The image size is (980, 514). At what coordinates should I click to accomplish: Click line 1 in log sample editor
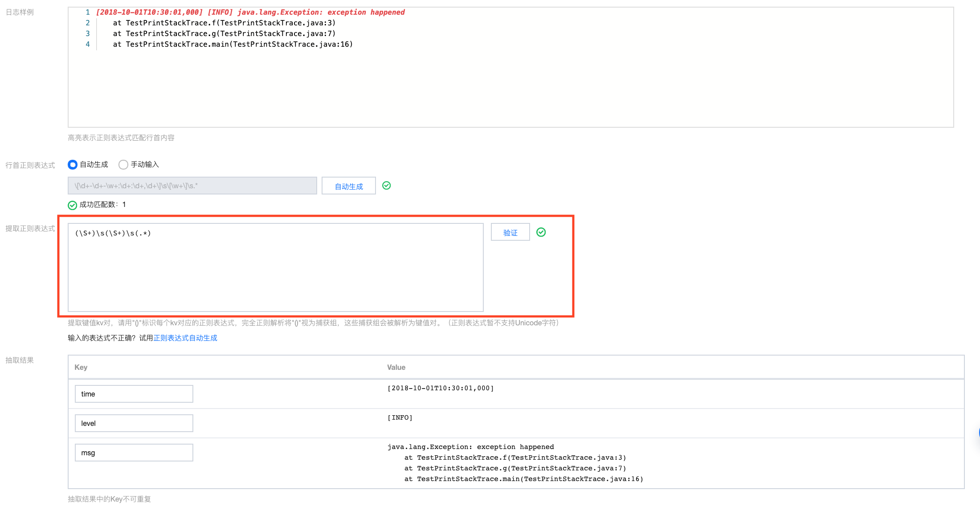click(x=250, y=12)
